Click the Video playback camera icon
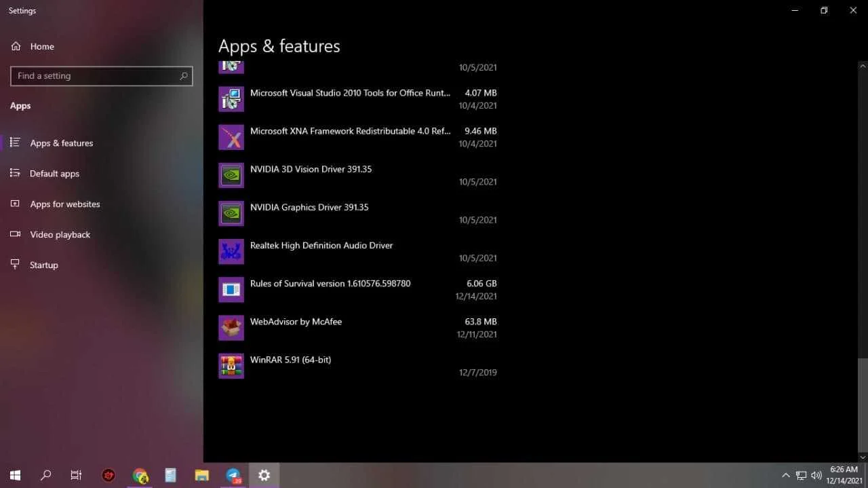 click(x=15, y=234)
